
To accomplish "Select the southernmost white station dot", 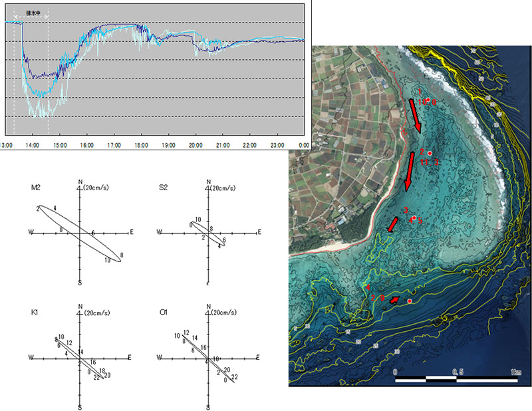I will [410, 302].
